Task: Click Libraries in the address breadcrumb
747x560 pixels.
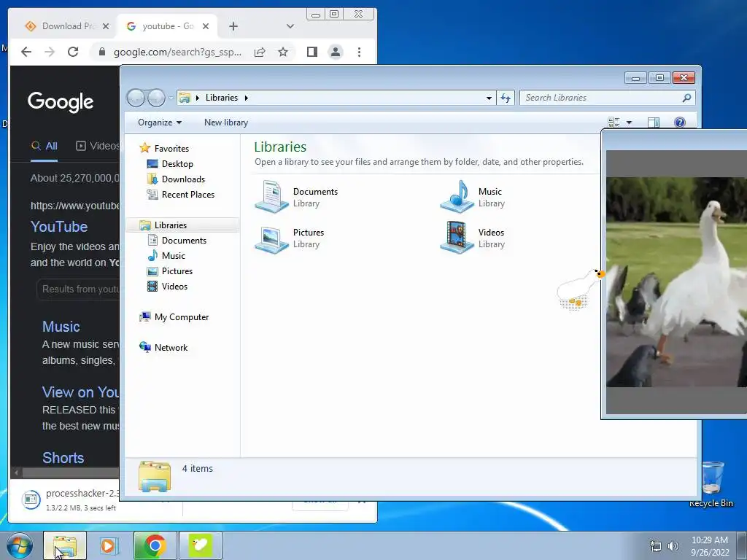Action: 222,98
